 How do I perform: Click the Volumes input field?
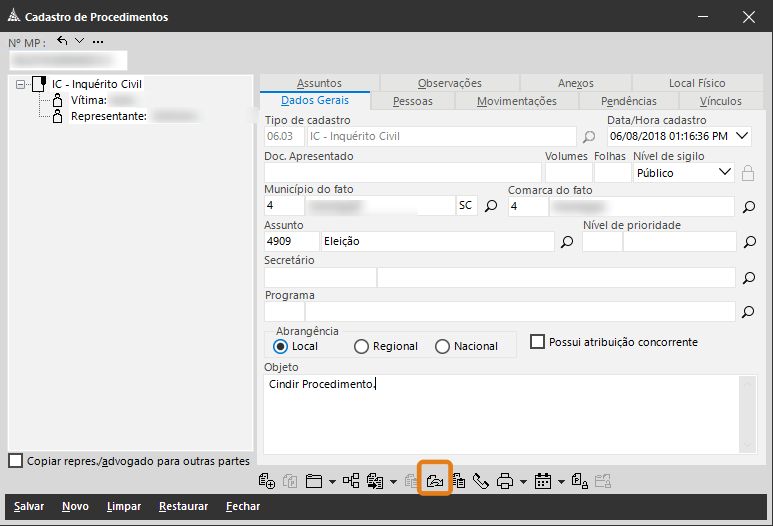568,173
